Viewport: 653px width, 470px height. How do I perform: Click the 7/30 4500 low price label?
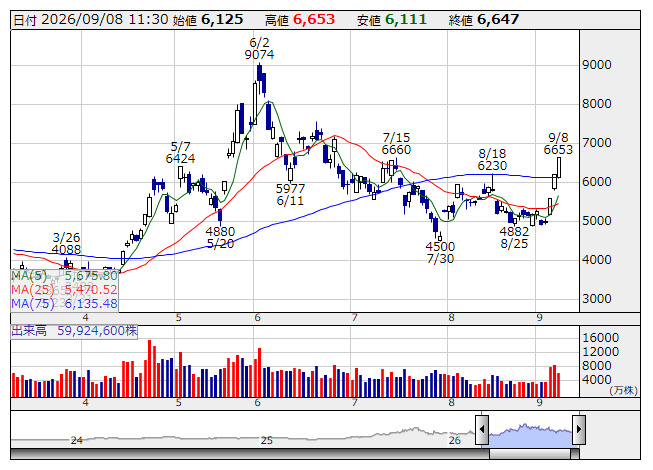click(440, 253)
